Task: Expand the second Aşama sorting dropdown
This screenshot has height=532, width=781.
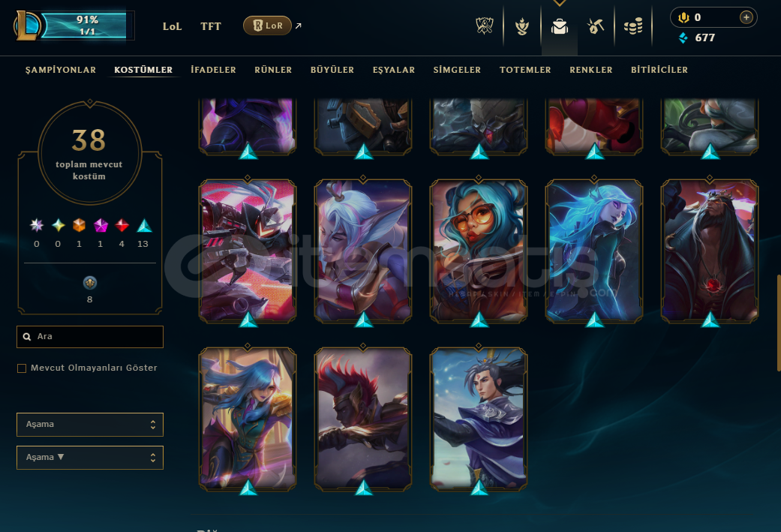Action: click(x=90, y=457)
